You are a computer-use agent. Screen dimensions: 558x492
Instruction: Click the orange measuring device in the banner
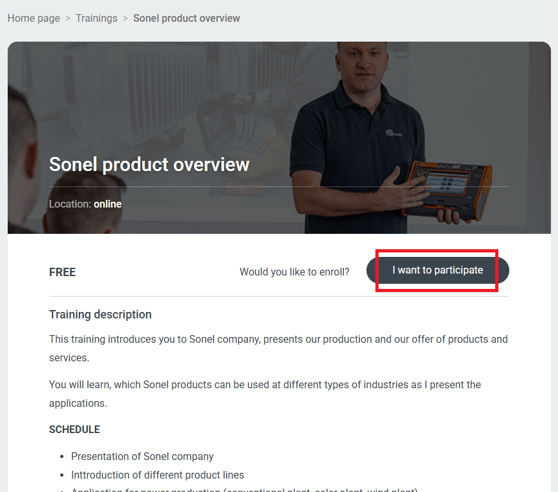coord(448,190)
